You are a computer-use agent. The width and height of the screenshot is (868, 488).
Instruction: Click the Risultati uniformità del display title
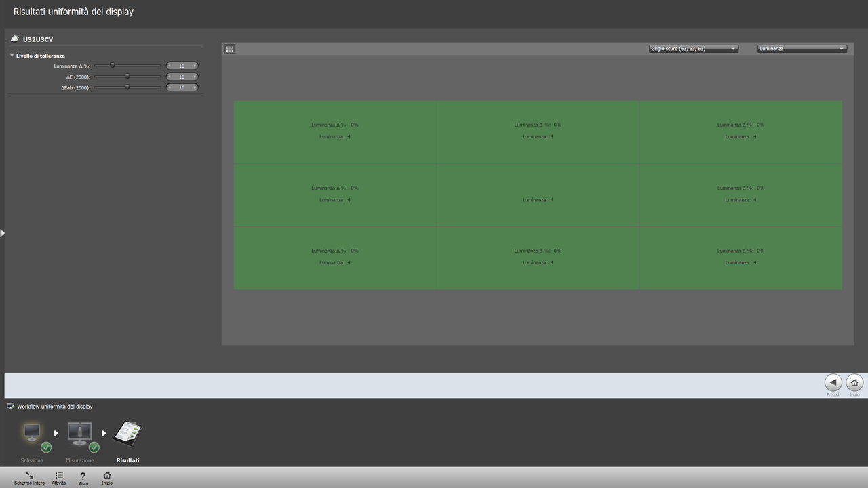(73, 12)
